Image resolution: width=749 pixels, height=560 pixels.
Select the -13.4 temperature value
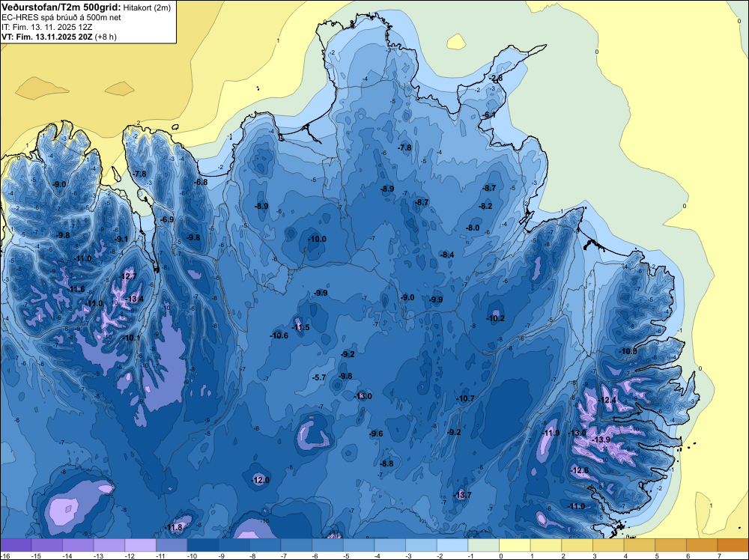coord(135,299)
